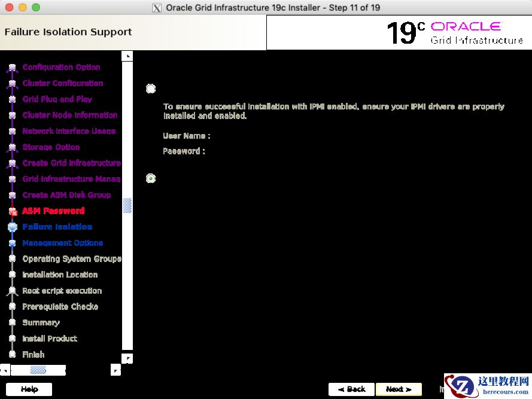Click the Network Interface Usage step bullet
The height and width of the screenshot is (399, 532).
click(x=12, y=131)
